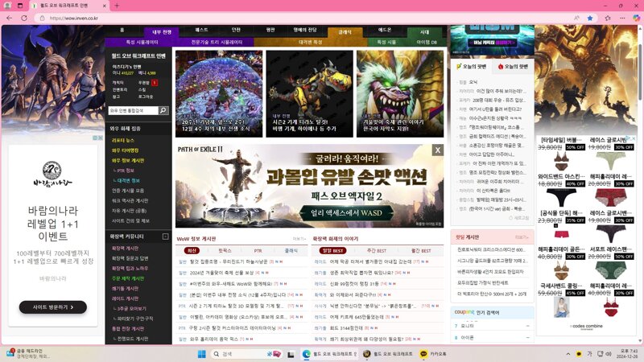
Task: View site information icon in address bar
Action: point(42,18)
